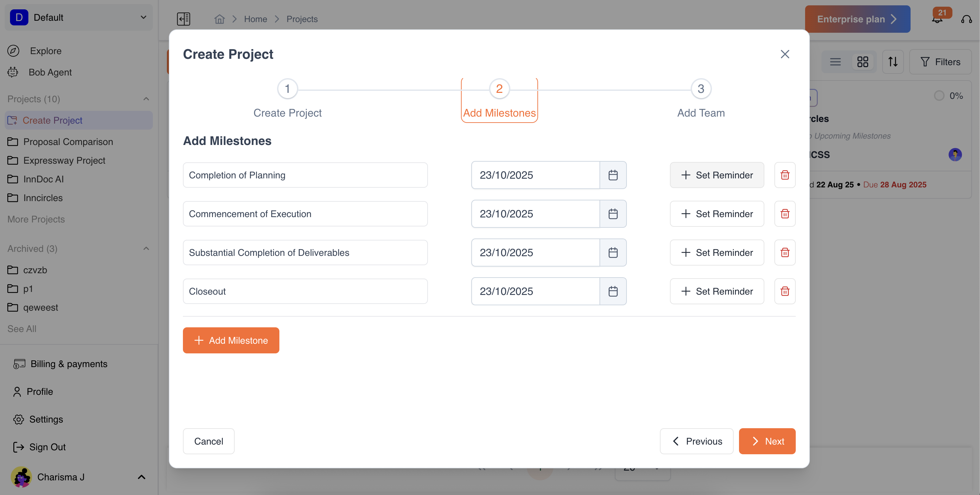The width and height of the screenshot is (980, 495).
Task: Go to step 3 Add Team
Action: pos(700,89)
